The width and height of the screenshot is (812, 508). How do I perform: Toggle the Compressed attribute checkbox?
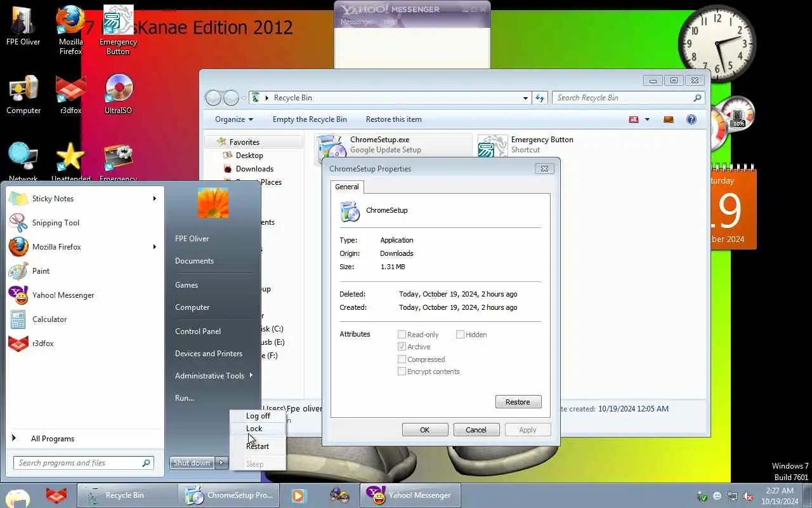pyautogui.click(x=402, y=359)
